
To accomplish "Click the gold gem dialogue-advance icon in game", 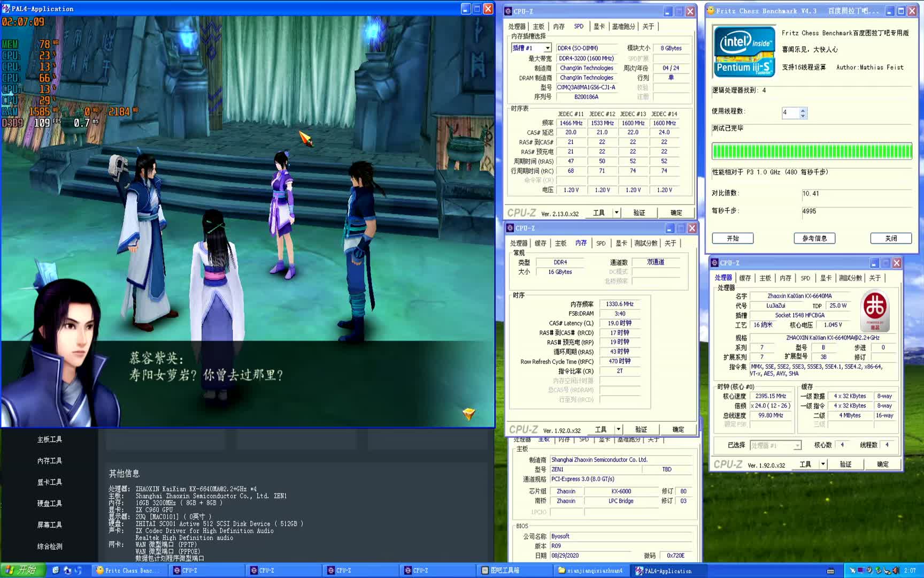I will 468,414.
